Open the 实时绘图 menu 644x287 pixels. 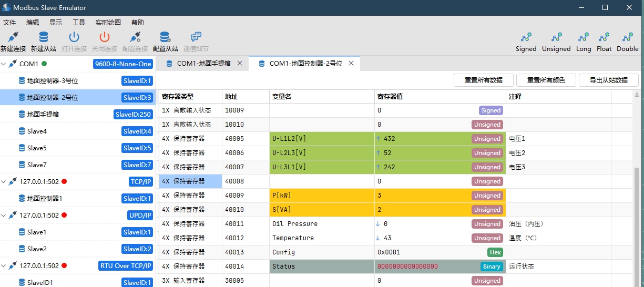coord(108,23)
